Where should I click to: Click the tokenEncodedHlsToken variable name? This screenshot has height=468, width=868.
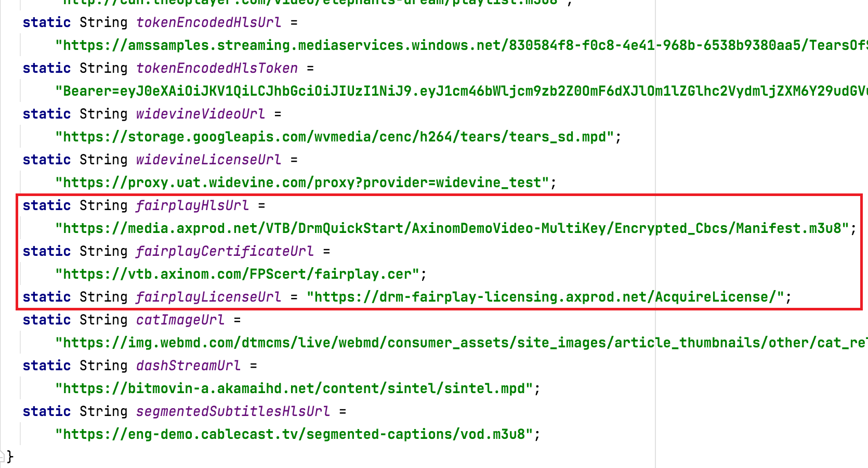217,68
